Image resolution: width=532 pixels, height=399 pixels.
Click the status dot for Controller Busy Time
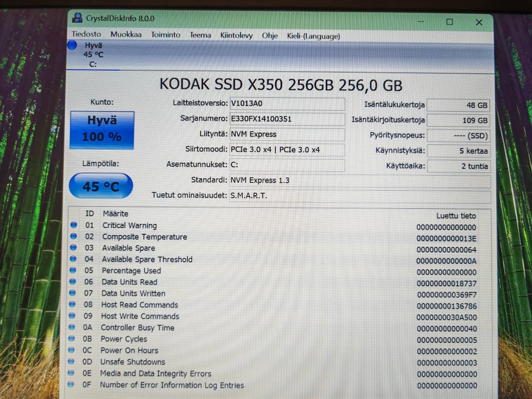coord(71,327)
